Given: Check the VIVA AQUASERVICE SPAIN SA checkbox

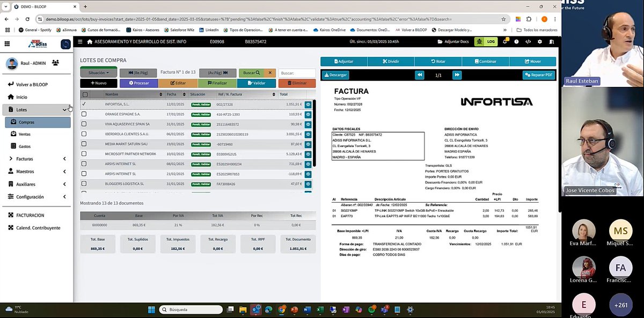Looking at the screenshot, I should point(84,124).
